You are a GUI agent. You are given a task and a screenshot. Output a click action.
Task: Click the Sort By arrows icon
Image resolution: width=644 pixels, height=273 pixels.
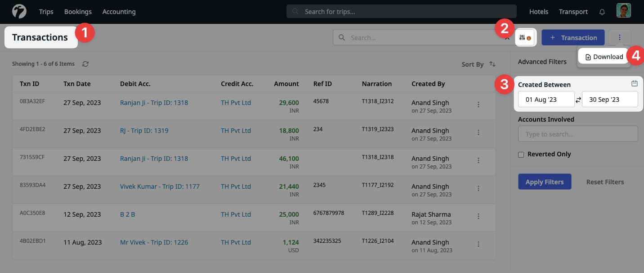pos(492,64)
